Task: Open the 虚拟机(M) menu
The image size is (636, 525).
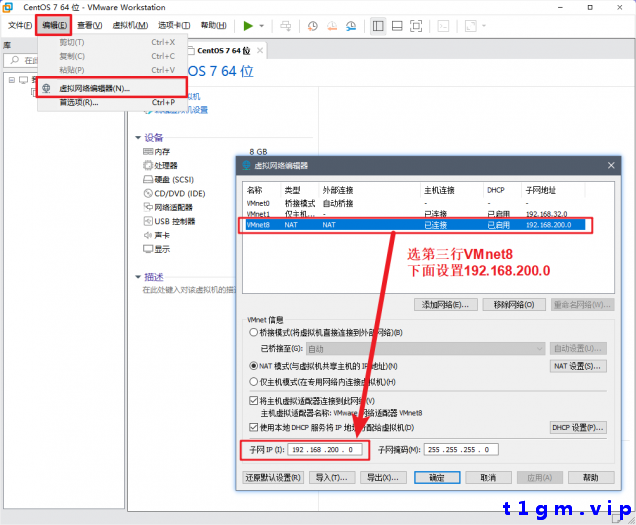Action: pos(128,25)
